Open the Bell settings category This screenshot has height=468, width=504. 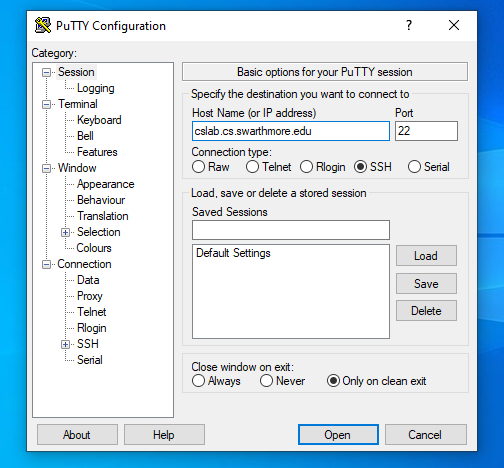pos(85,136)
